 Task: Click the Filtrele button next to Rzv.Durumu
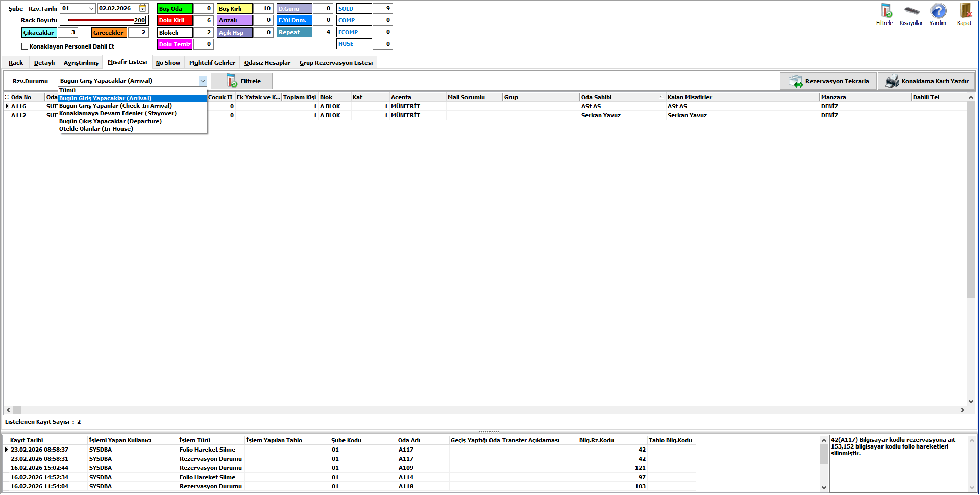point(241,81)
